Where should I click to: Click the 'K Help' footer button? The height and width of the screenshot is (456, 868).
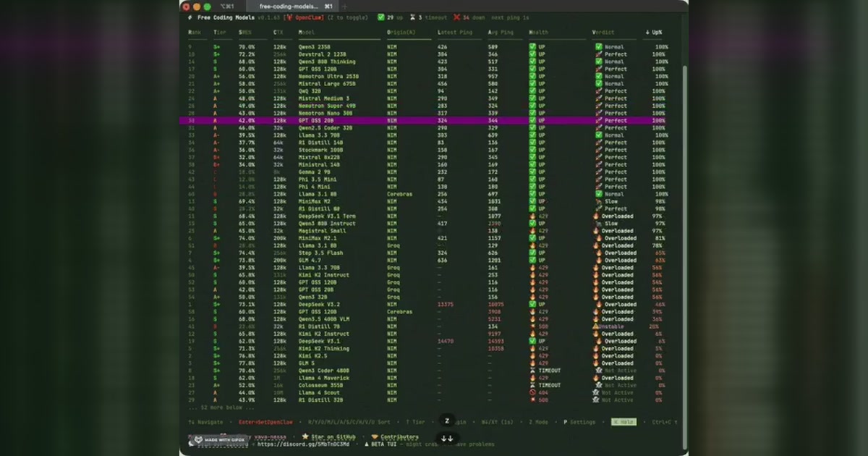click(624, 422)
